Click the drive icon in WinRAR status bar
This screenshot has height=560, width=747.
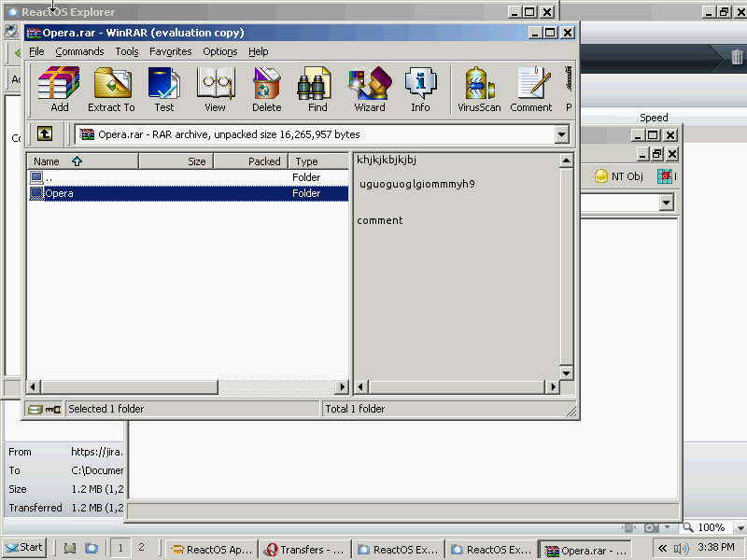click(x=35, y=409)
